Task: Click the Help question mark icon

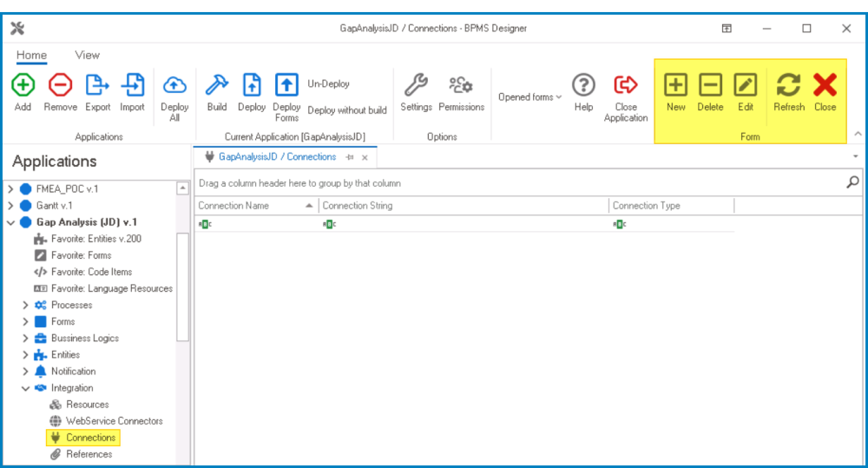Action: click(x=583, y=85)
